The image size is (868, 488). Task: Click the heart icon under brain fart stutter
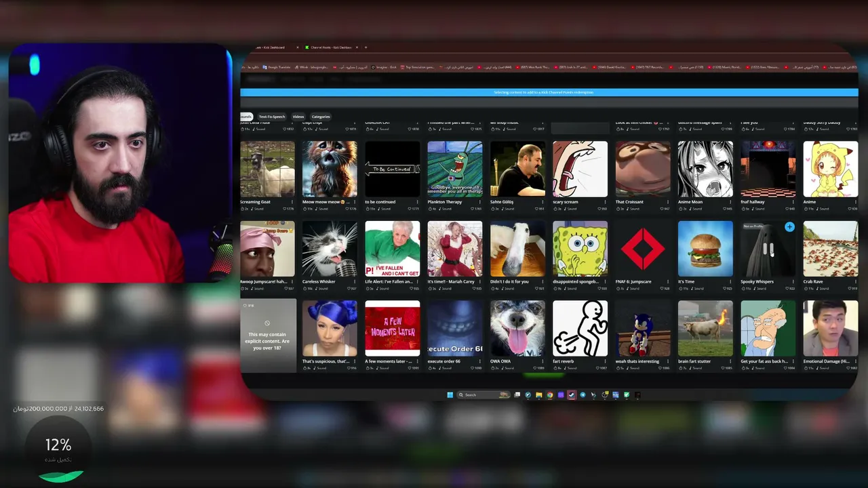click(722, 368)
